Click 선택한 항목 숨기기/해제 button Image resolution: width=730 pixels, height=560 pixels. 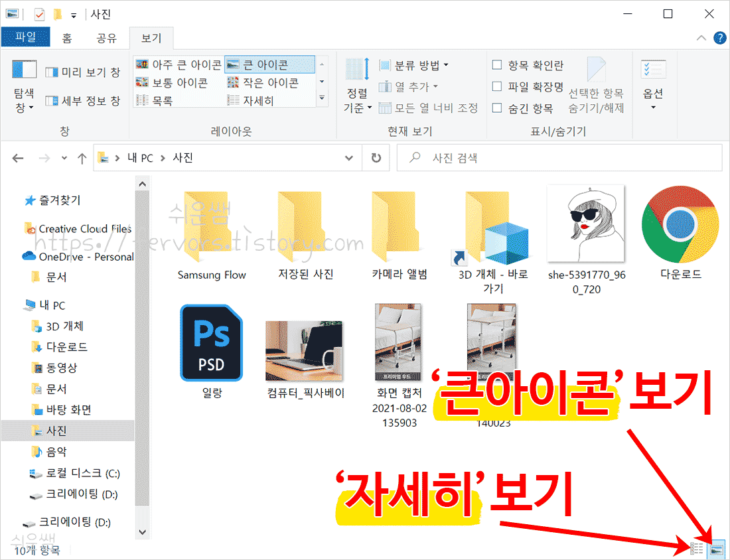pos(596,86)
